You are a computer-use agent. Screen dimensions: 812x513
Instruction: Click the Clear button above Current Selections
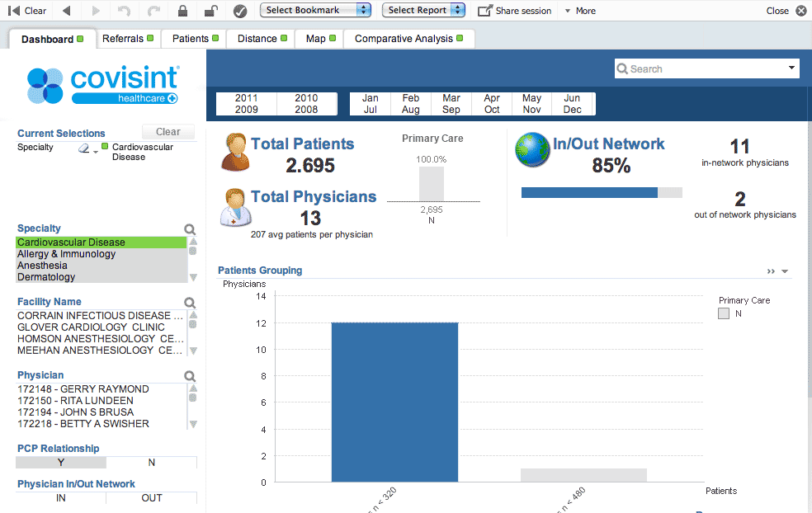pyautogui.click(x=168, y=132)
